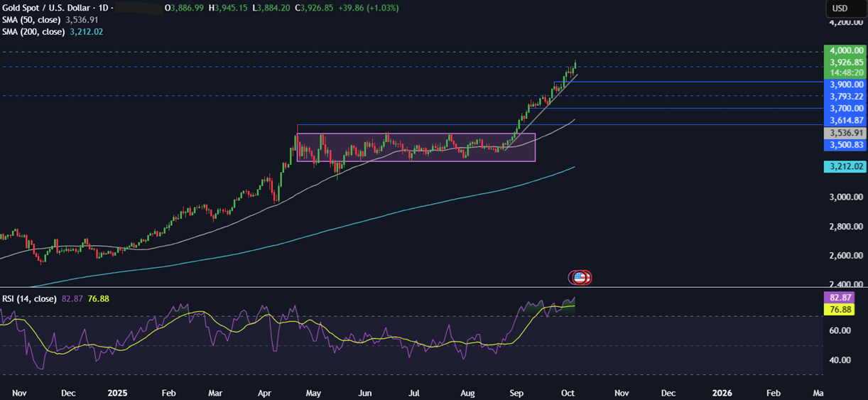Click the US flag economic event icon

tap(580, 278)
